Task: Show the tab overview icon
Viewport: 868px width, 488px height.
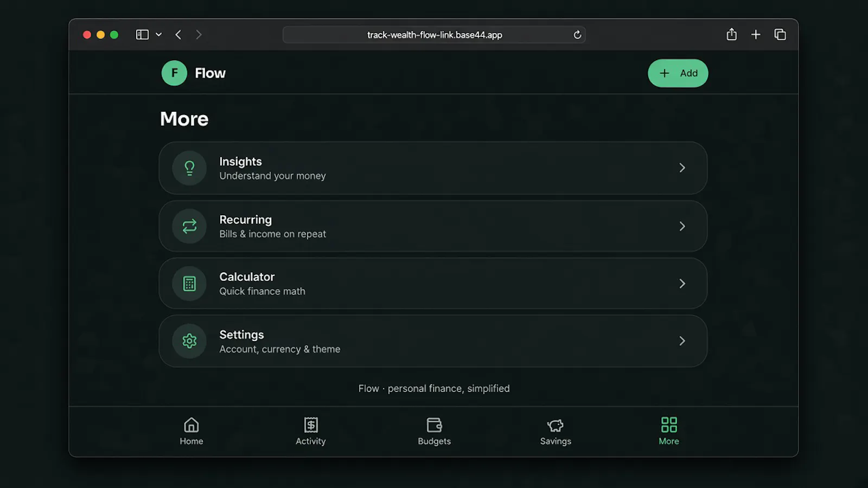Action: click(x=780, y=35)
